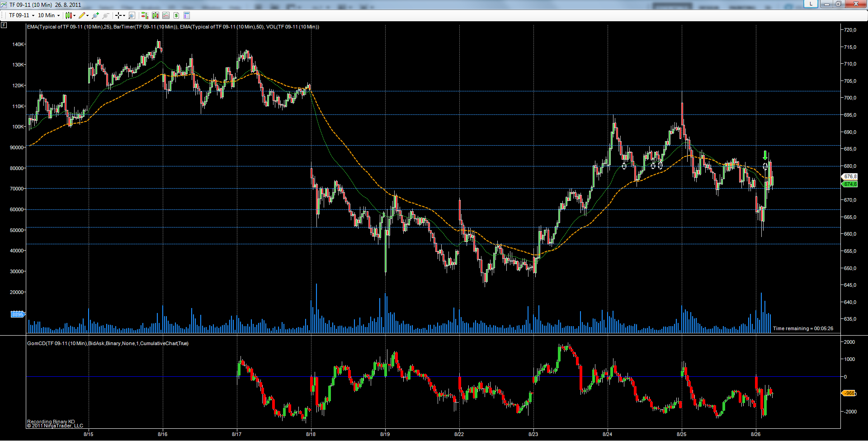Click the window title TF 09-11 text
The image size is (868, 441).
pyautogui.click(x=45, y=5)
